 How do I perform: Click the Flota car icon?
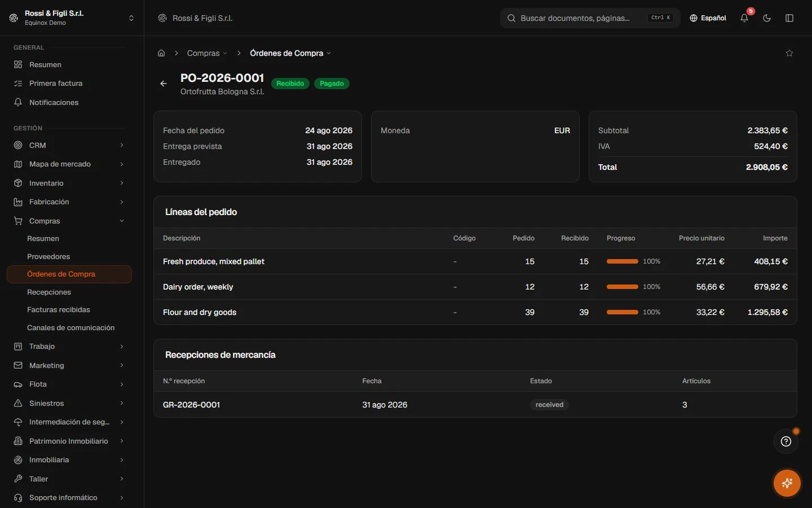tap(18, 384)
